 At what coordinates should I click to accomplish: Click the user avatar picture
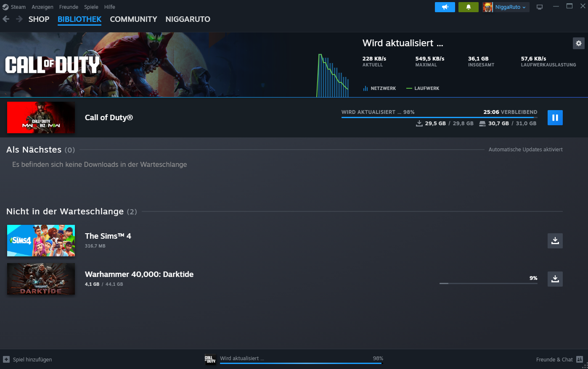pos(488,7)
